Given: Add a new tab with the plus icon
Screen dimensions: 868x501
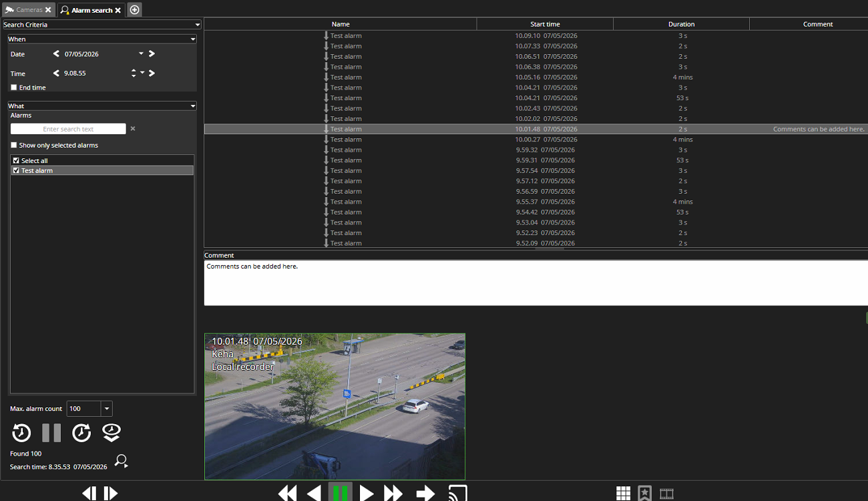Looking at the screenshot, I should coord(135,9).
